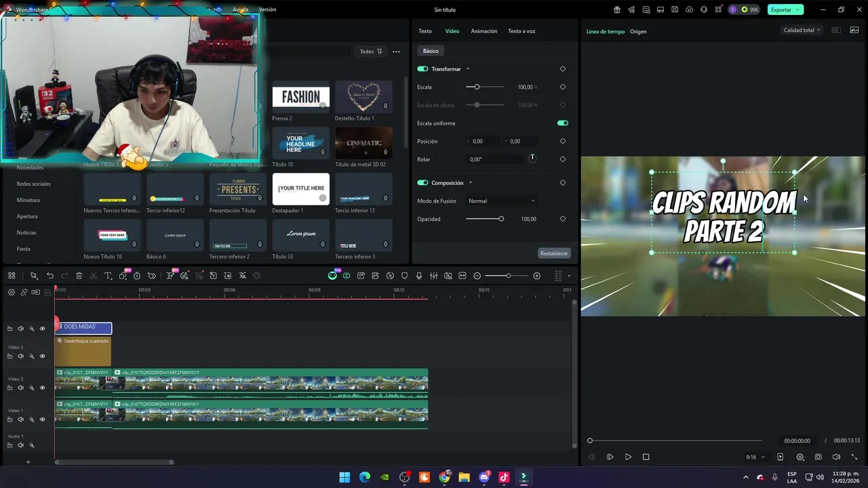The width and height of the screenshot is (868, 488).
Task: Open the headset support icon
Action: (x=704, y=9)
